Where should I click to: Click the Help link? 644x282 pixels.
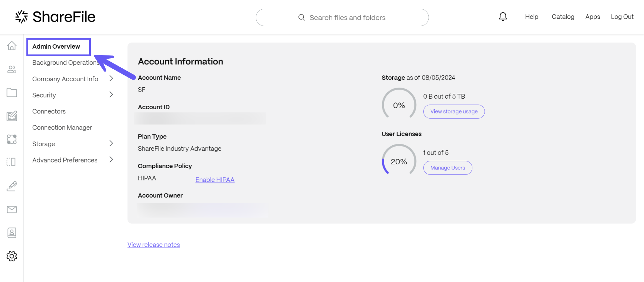(532, 17)
